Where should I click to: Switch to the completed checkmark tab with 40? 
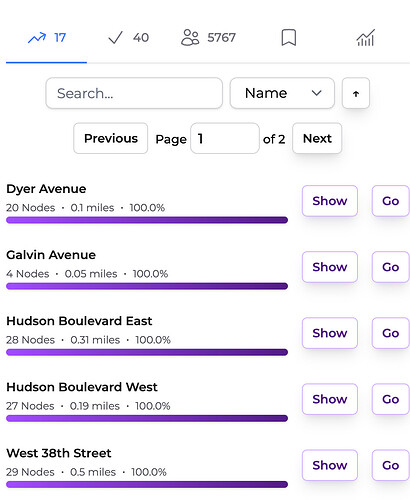[x=128, y=38]
